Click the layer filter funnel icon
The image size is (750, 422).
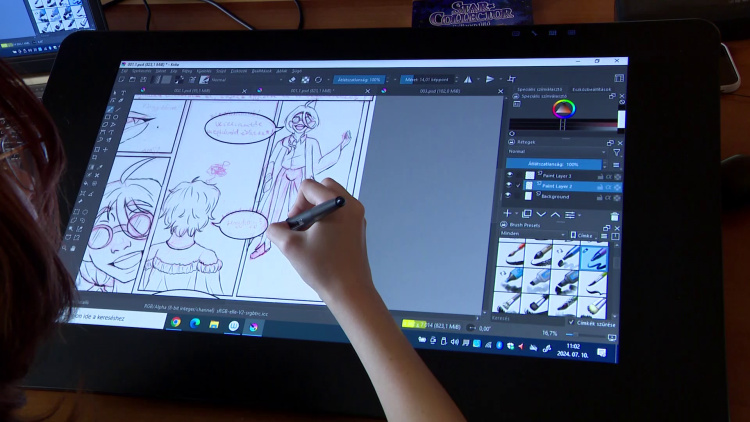pos(616,152)
